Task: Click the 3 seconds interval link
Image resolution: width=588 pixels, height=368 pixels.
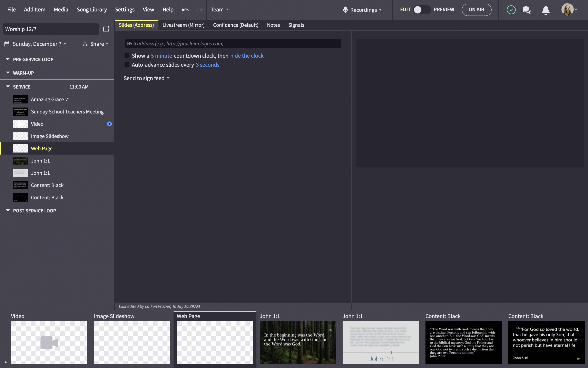Action: coord(208,65)
